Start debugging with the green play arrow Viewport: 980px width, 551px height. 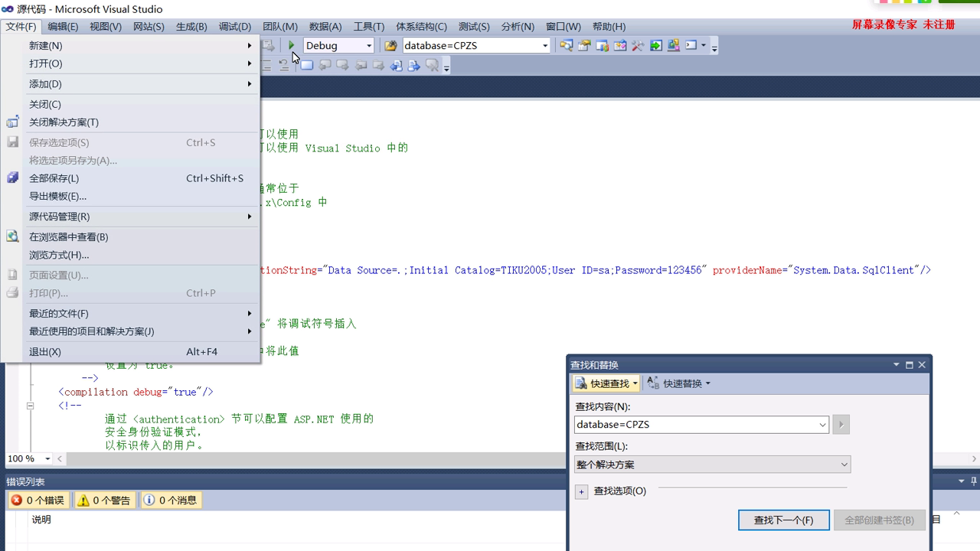click(x=291, y=45)
